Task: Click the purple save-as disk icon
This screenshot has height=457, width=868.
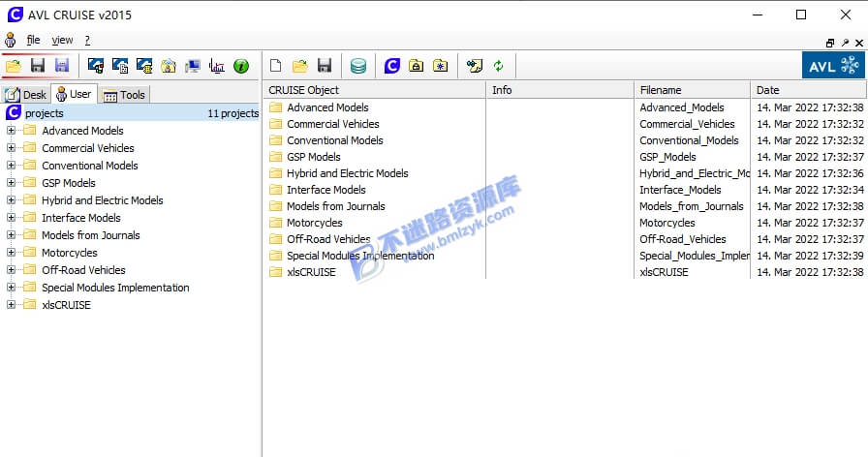Action: (x=62, y=66)
